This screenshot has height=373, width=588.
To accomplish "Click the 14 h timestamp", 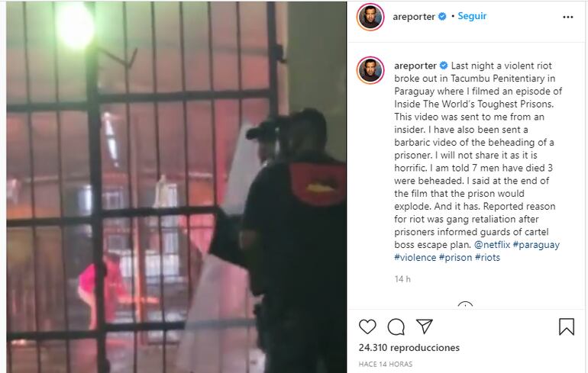I will tap(402, 279).
